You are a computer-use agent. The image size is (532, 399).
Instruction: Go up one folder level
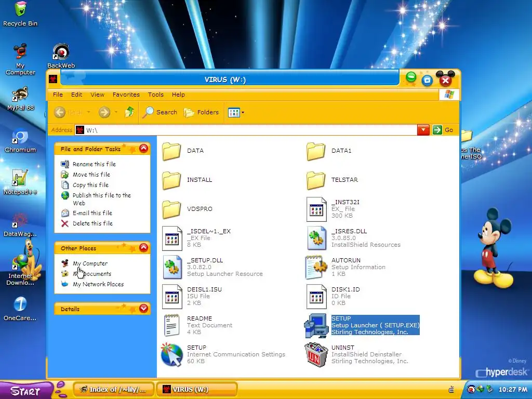pos(129,112)
